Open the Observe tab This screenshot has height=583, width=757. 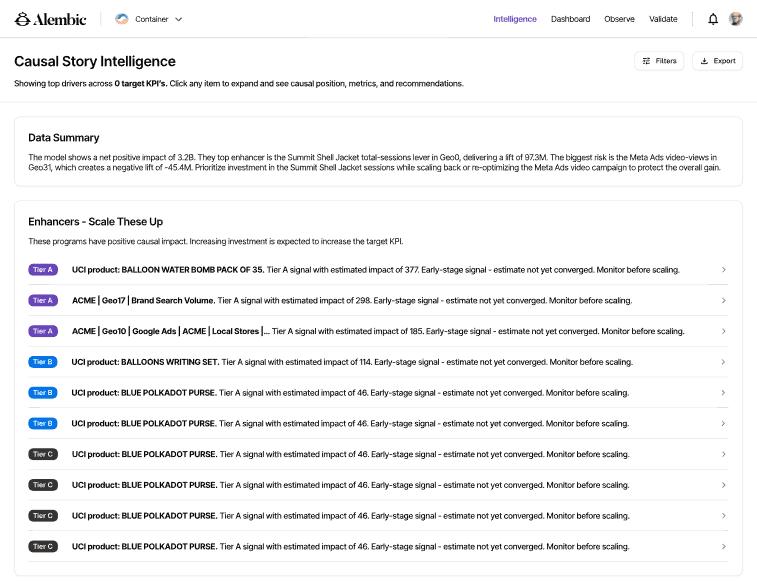[x=619, y=19]
